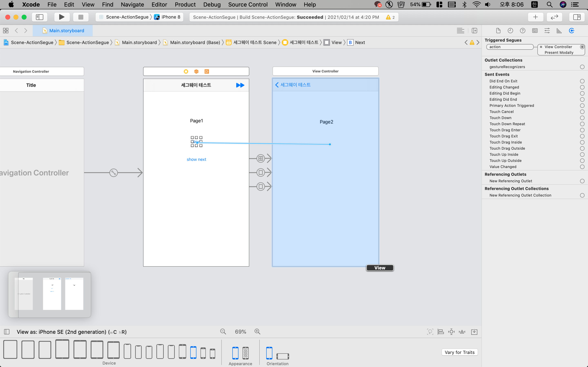This screenshot has height=367, width=588.
Task: Open the Attributes inspector
Action: click(x=547, y=31)
